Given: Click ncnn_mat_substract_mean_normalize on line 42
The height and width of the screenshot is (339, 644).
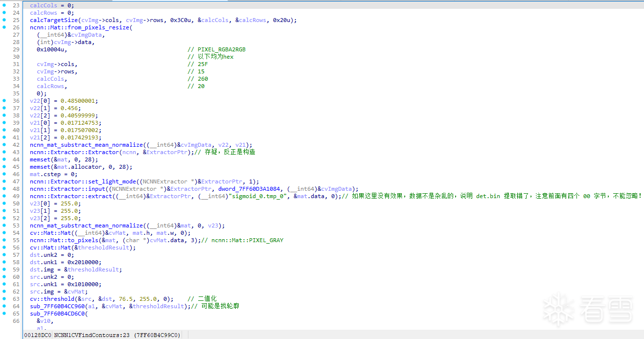Looking at the screenshot, I should pyautogui.click(x=86, y=145).
